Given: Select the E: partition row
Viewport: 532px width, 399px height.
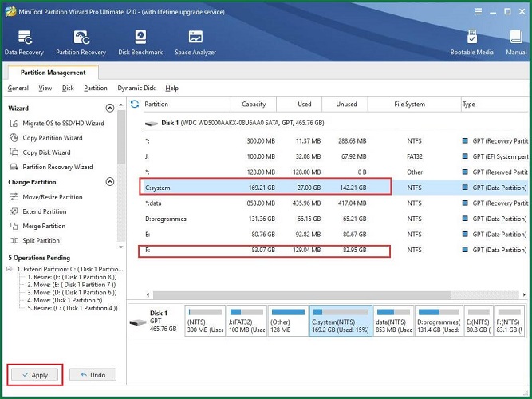Looking at the screenshot, I should [335, 235].
